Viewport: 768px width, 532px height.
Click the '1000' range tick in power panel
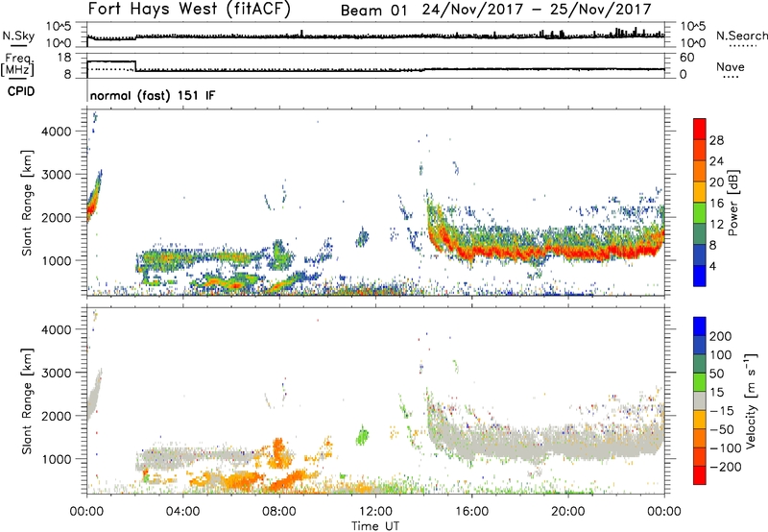57,260
